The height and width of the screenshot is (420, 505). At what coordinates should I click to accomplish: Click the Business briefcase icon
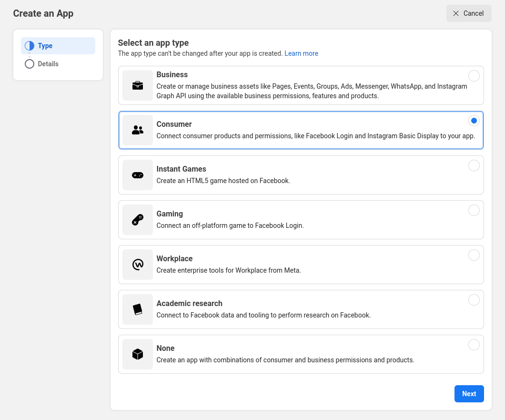click(x=138, y=85)
